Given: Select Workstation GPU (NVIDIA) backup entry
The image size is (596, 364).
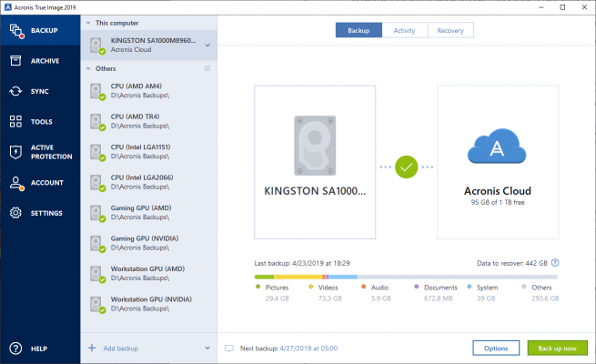Looking at the screenshot, I should point(148,304).
